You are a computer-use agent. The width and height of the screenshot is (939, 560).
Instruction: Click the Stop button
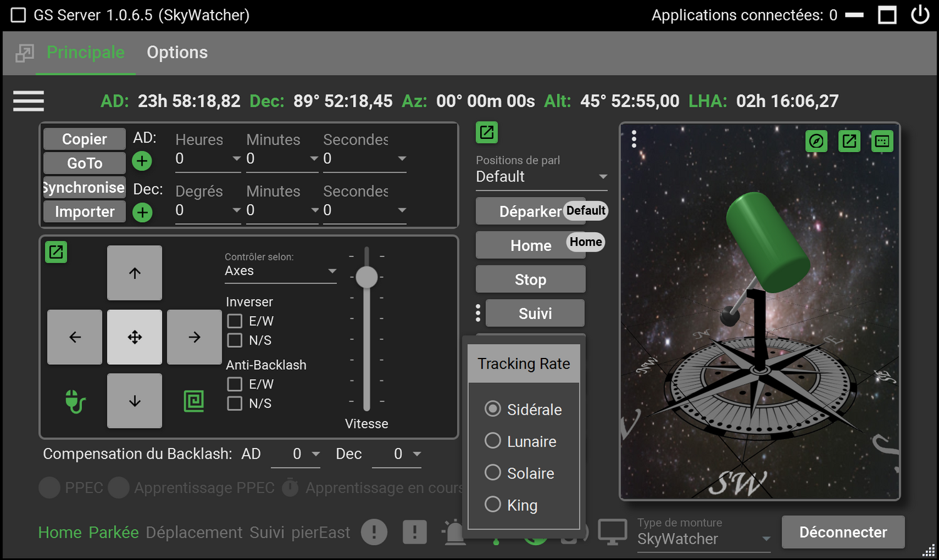click(530, 280)
